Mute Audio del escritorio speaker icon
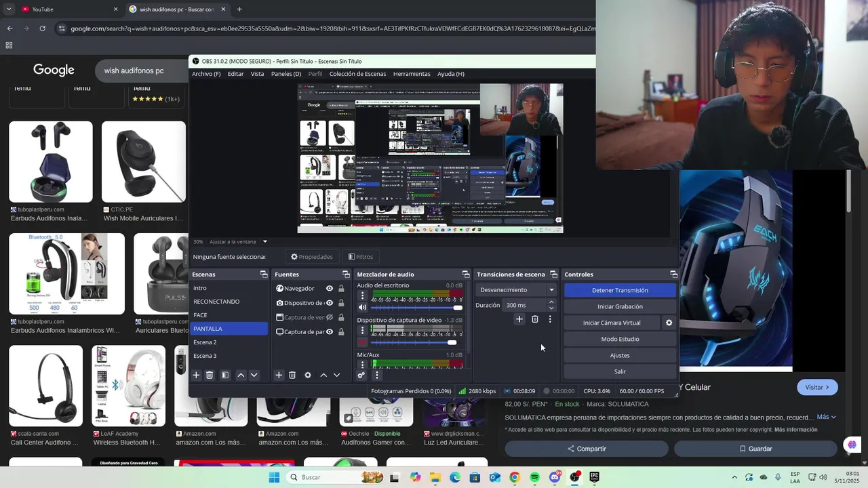The width and height of the screenshot is (868, 488). pos(362,307)
